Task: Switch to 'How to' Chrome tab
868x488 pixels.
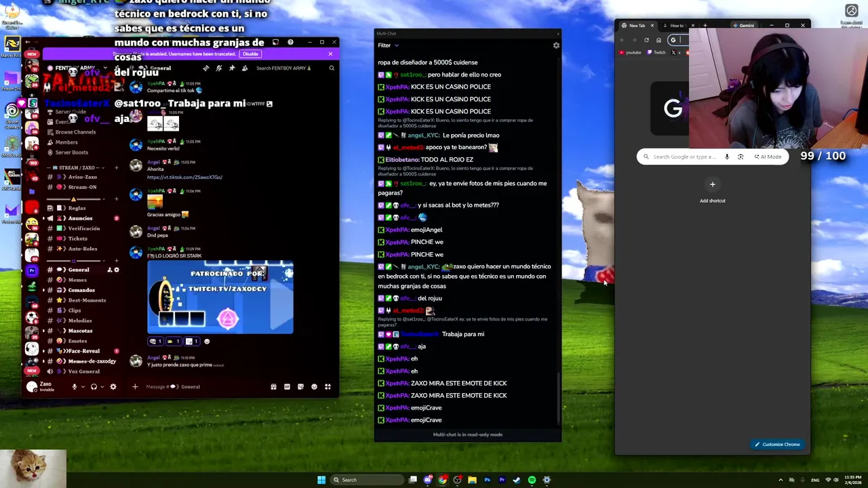Action: point(677,26)
